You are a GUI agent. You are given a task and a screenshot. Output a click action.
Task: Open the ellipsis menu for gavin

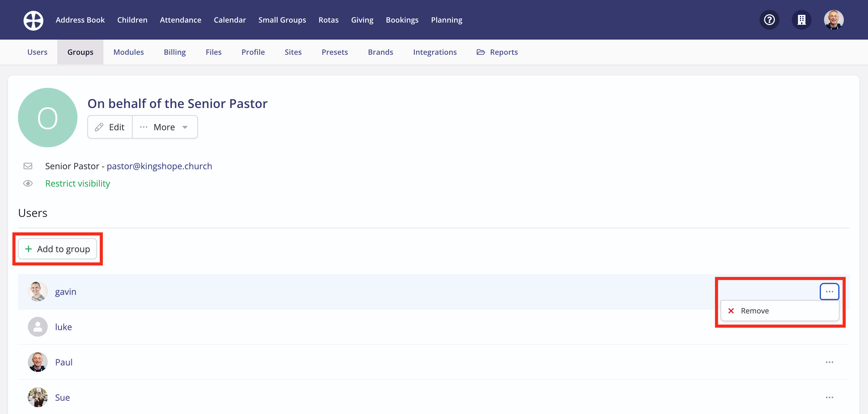(x=829, y=291)
